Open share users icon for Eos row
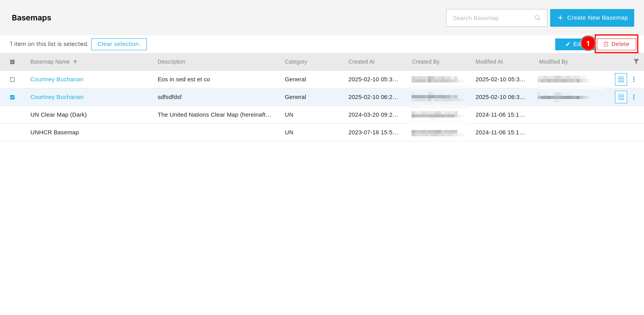The width and height of the screenshot is (644, 315). (621, 79)
